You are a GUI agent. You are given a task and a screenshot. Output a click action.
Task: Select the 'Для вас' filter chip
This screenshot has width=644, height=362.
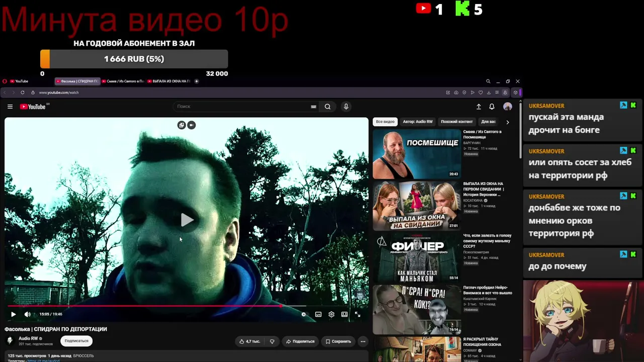[488, 122]
